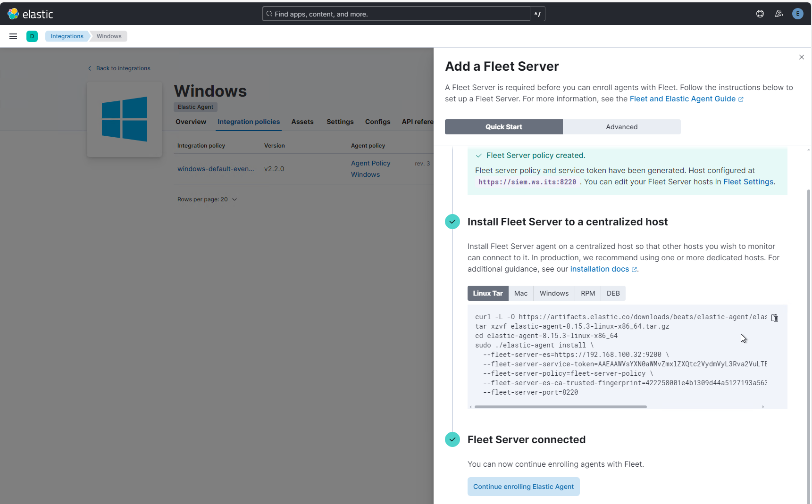Open the API reference tab
The width and height of the screenshot is (812, 504).
pyautogui.click(x=418, y=122)
